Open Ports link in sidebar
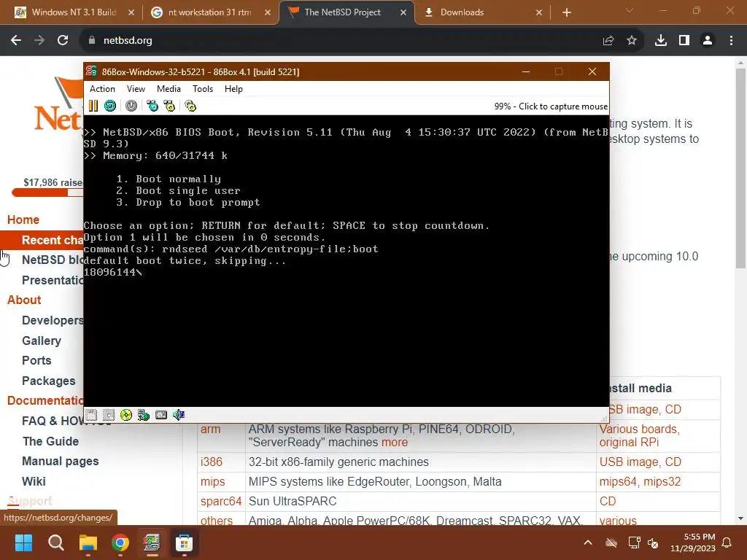 36,360
